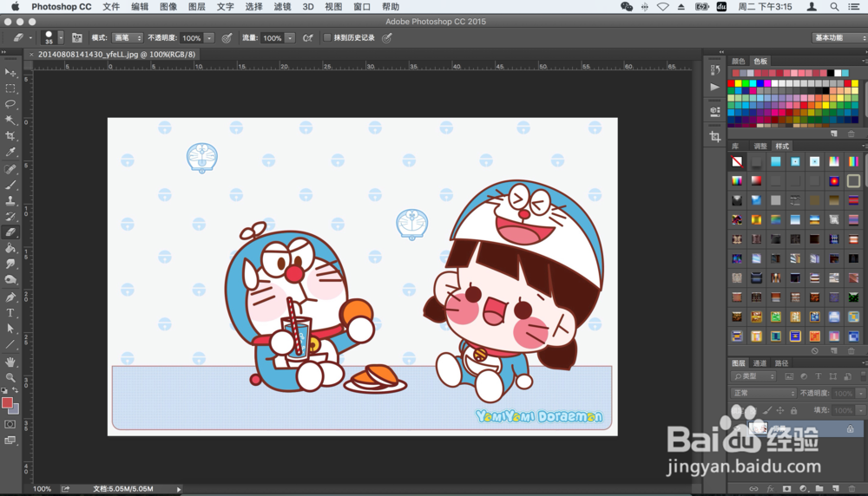Select the Healing Brush tool
This screenshot has height=496, width=868.
point(10,169)
